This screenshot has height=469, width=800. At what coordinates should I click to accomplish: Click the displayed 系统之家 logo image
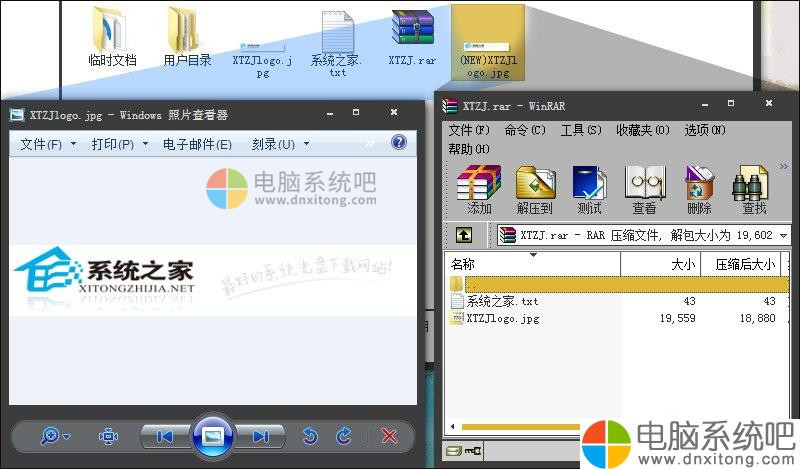(213, 279)
